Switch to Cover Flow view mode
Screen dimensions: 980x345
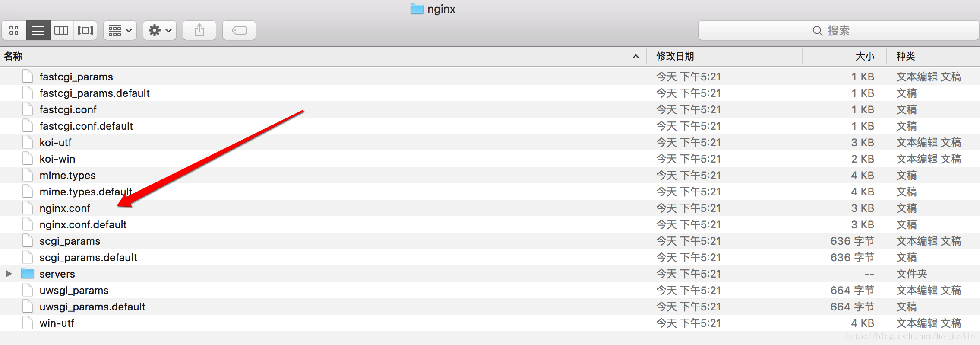click(85, 30)
